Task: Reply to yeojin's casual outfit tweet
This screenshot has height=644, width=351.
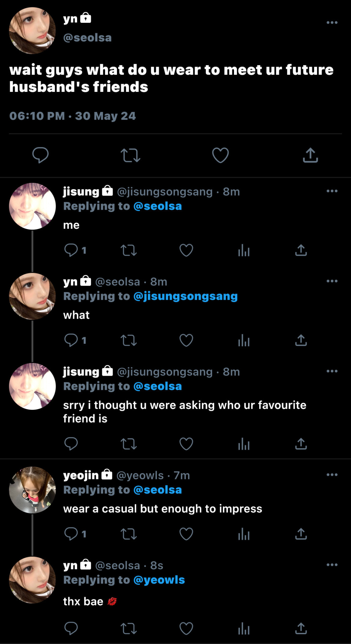Action: (x=71, y=534)
